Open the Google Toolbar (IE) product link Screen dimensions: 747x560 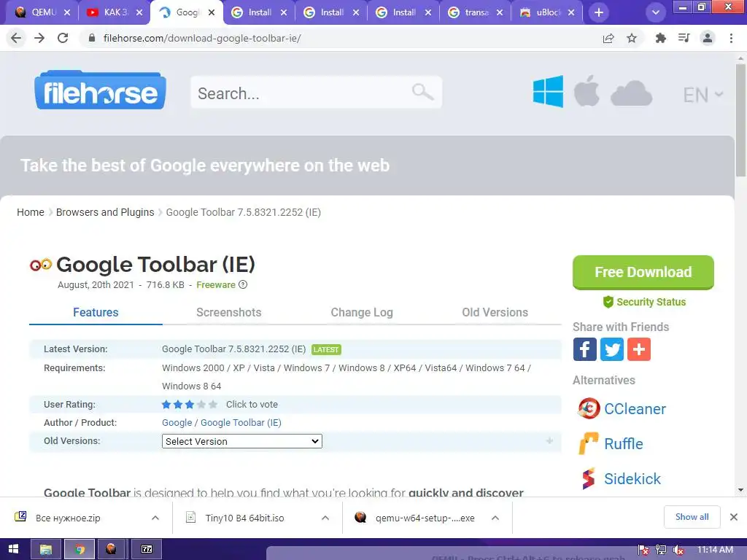[241, 423]
